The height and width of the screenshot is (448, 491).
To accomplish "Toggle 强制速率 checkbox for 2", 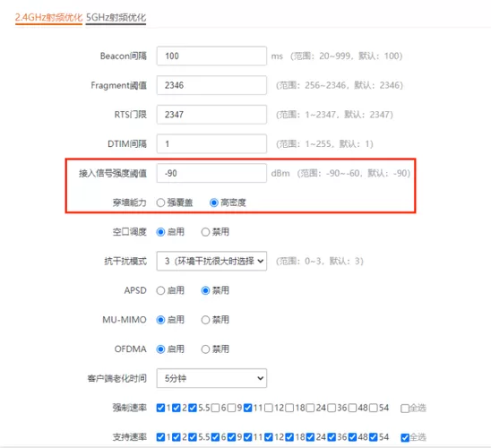I will pyautogui.click(x=177, y=408).
